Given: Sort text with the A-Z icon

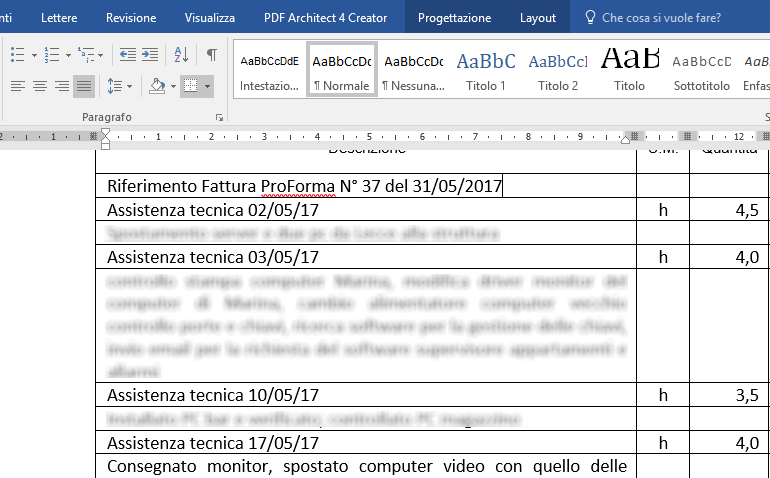Looking at the screenshot, I should (181, 55).
